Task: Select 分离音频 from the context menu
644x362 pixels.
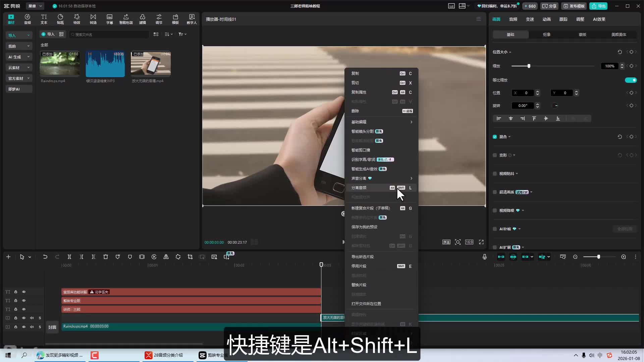Action: [359, 188]
